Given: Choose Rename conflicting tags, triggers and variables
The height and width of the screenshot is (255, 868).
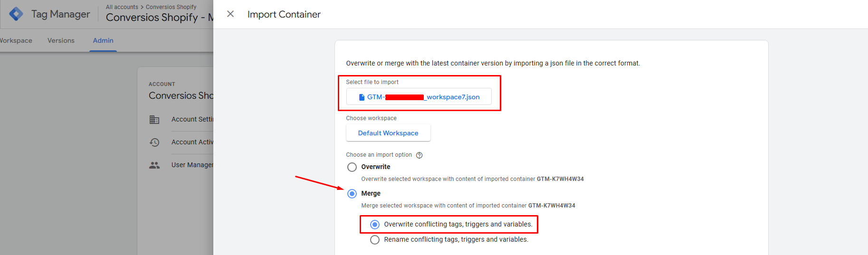Looking at the screenshot, I should [375, 240].
